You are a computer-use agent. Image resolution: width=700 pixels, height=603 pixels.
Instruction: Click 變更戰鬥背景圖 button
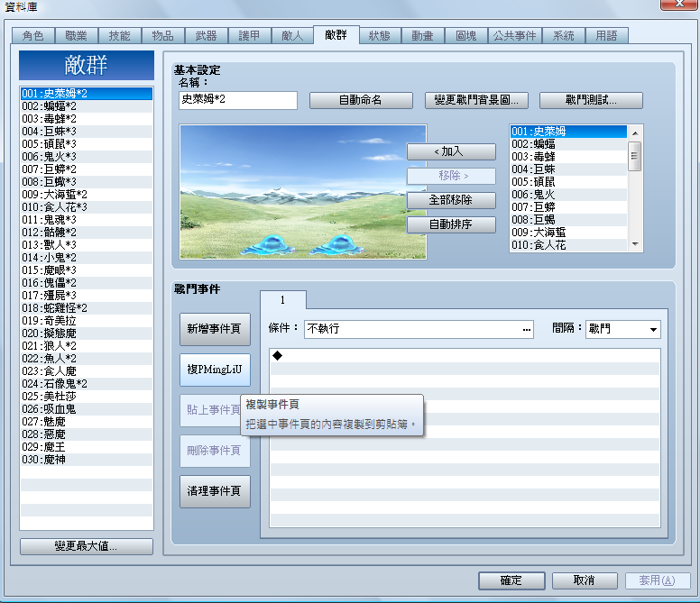point(476,100)
